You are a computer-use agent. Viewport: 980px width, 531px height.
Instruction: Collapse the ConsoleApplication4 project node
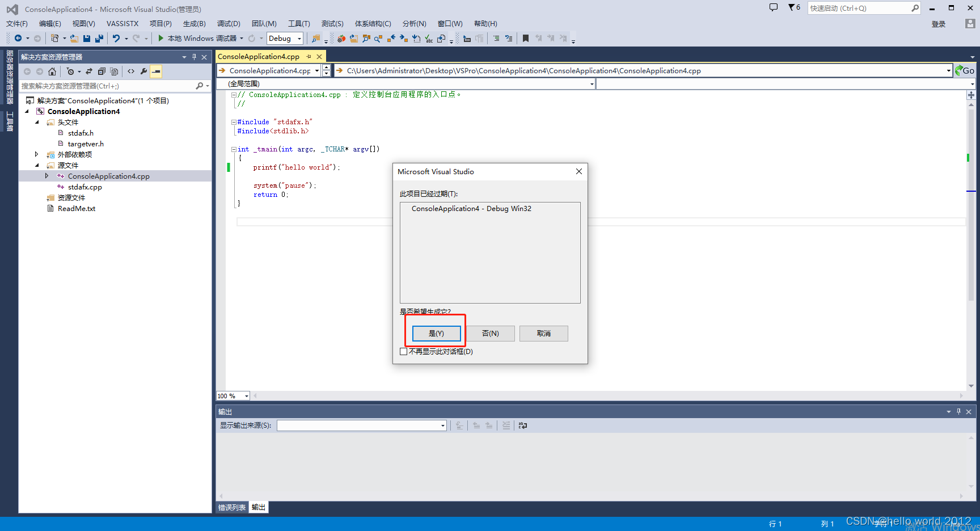pyautogui.click(x=27, y=112)
